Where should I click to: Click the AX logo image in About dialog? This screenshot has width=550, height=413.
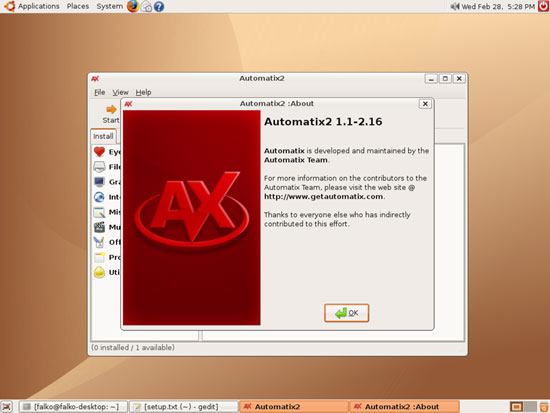click(x=192, y=218)
